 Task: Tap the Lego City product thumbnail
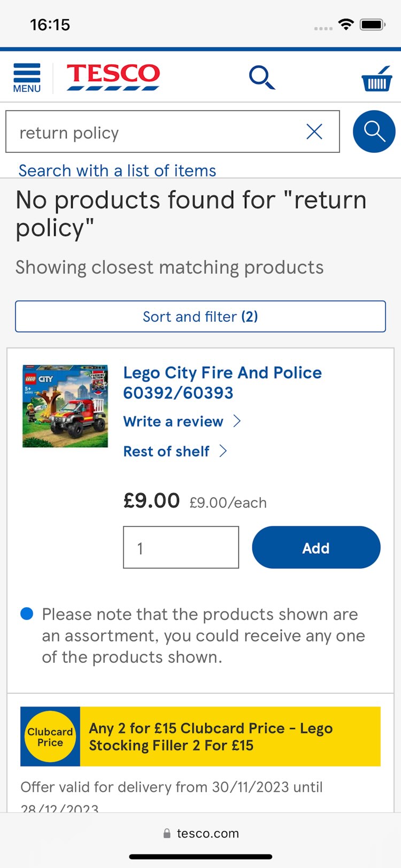tap(65, 406)
